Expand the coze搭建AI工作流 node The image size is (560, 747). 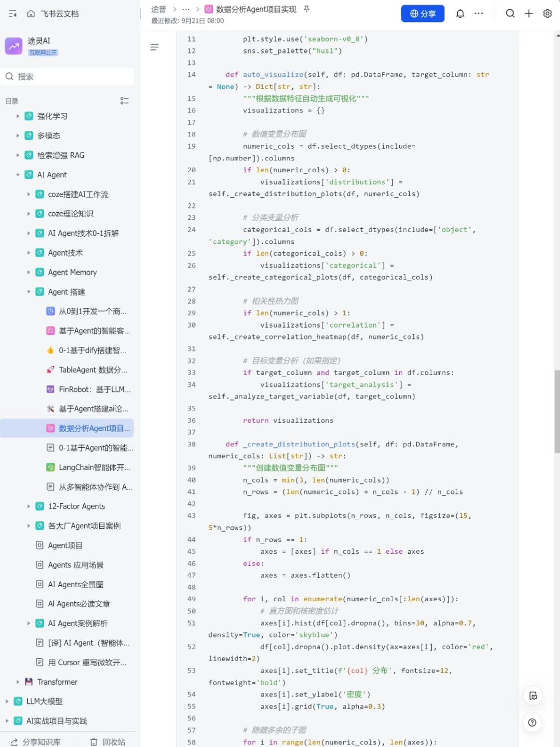28,194
